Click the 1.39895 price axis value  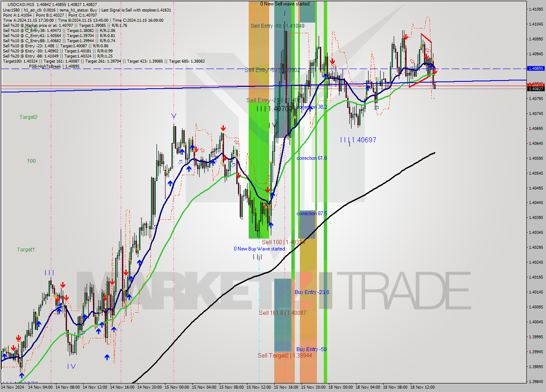536,367
